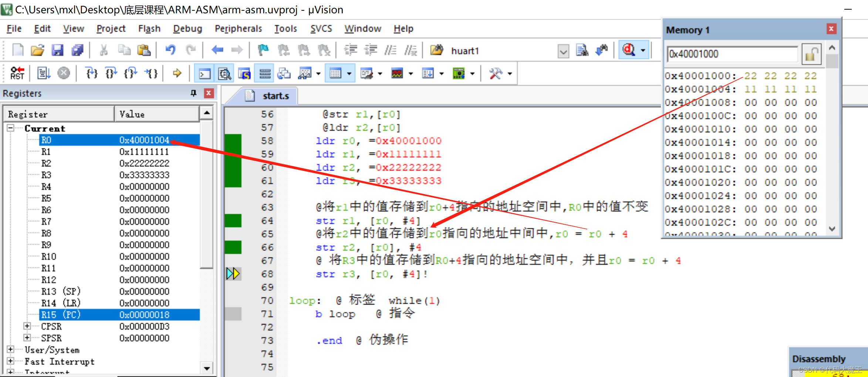Viewport: 868px width, 377px height.
Task: Pin the Registers panel
Action: pyautogui.click(x=193, y=93)
